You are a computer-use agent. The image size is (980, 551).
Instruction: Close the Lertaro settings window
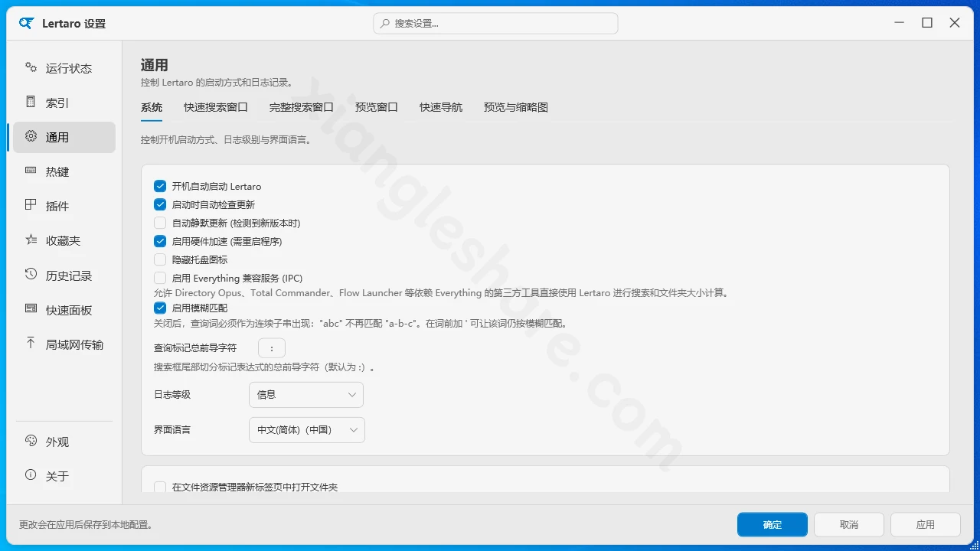tap(955, 23)
